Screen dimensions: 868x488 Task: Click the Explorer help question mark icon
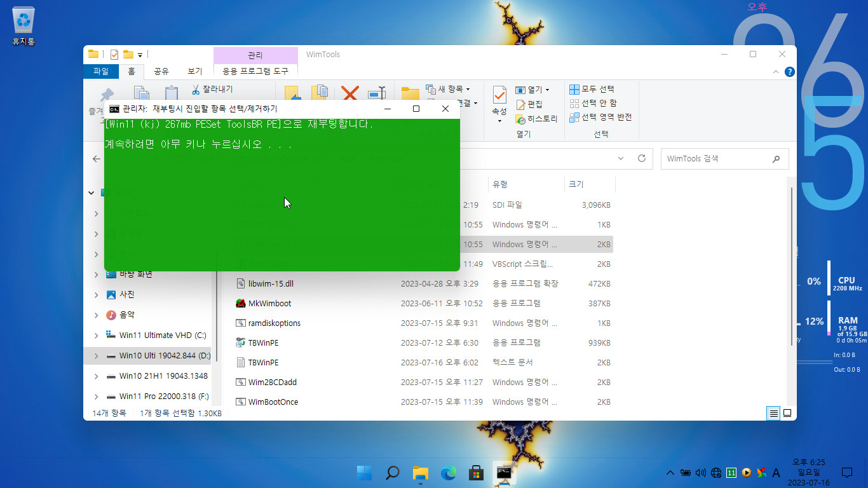coord(789,72)
